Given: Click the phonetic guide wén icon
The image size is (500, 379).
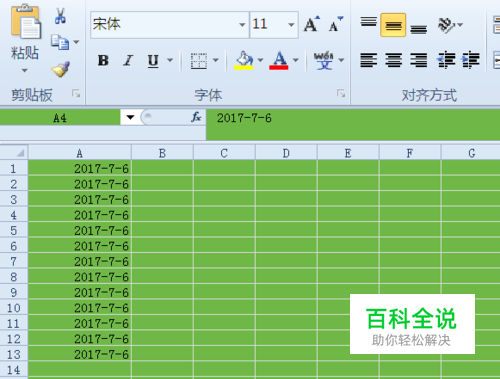Looking at the screenshot, I should coord(324,60).
